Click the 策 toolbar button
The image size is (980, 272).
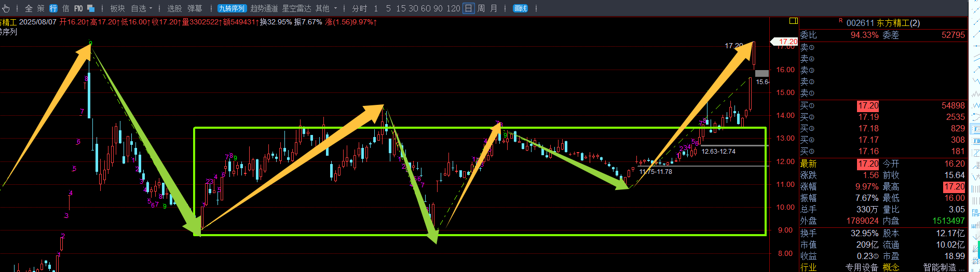[41, 8]
